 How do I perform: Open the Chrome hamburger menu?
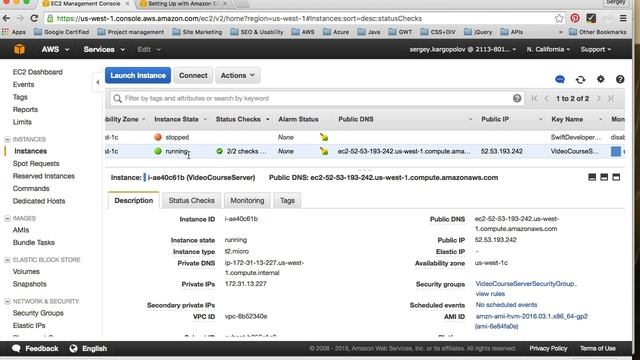coord(623,18)
